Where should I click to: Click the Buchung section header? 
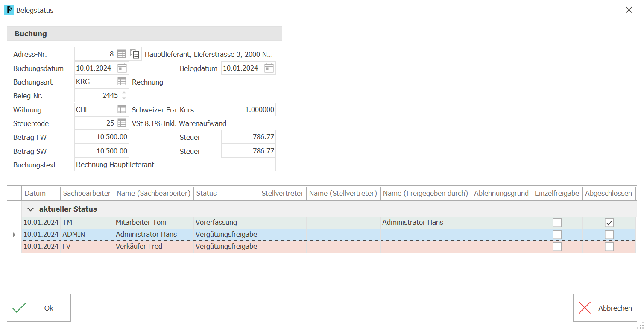click(x=144, y=34)
